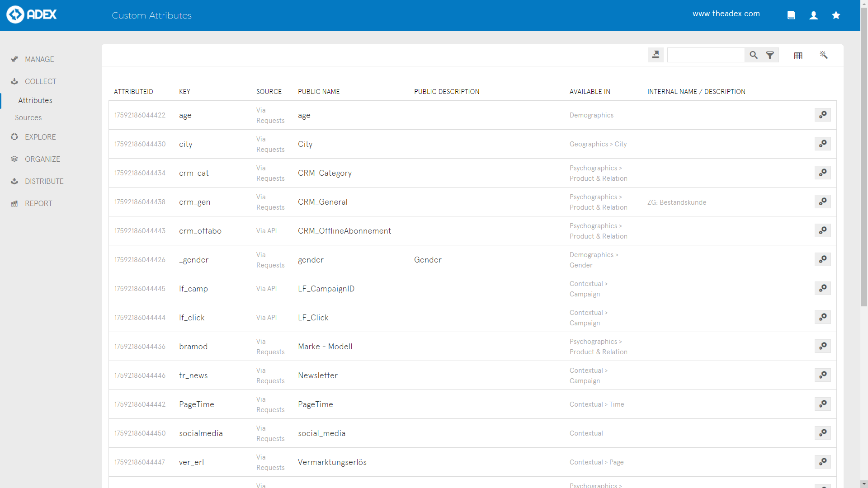Open the book documentation icon in the header
The height and width of the screenshot is (488, 868).
[x=791, y=15]
